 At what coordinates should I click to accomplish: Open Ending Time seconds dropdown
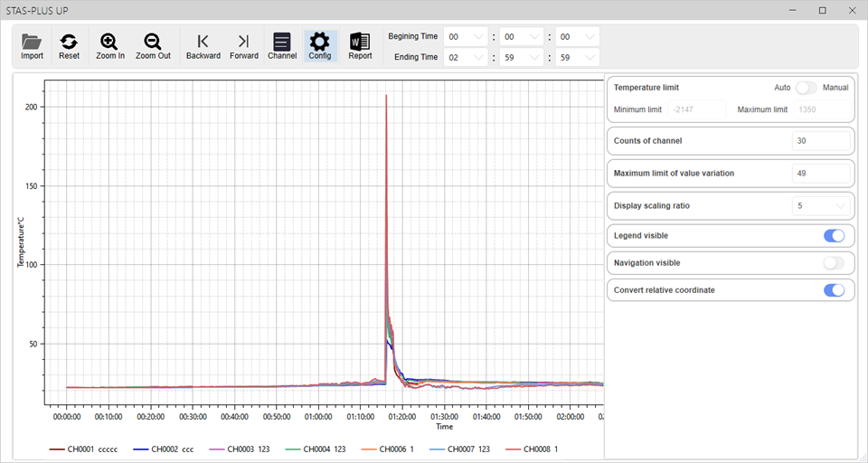click(578, 58)
